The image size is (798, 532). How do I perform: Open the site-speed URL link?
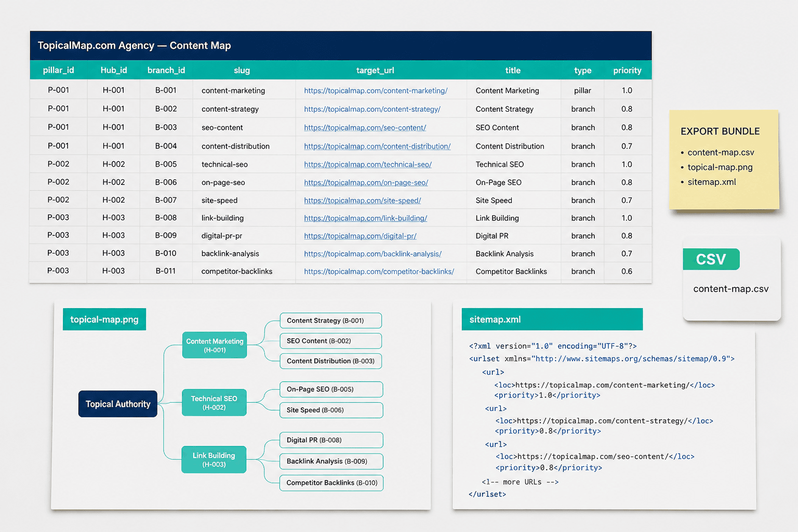coord(362,200)
